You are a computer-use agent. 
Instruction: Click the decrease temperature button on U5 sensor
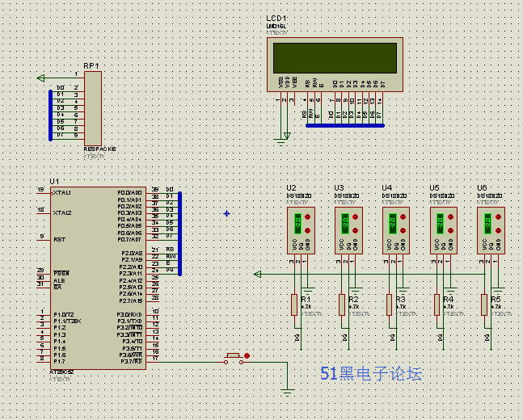tap(450, 230)
